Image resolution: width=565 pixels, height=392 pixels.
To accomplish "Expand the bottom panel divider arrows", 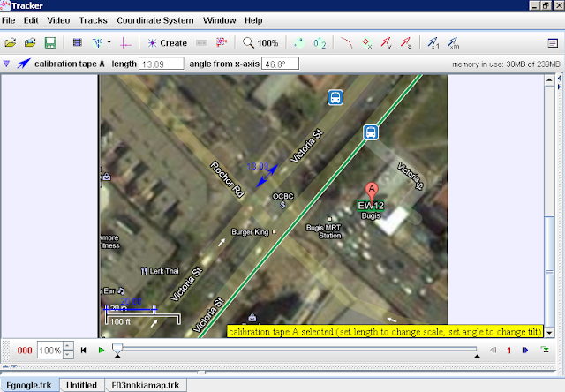I will pos(10,366).
